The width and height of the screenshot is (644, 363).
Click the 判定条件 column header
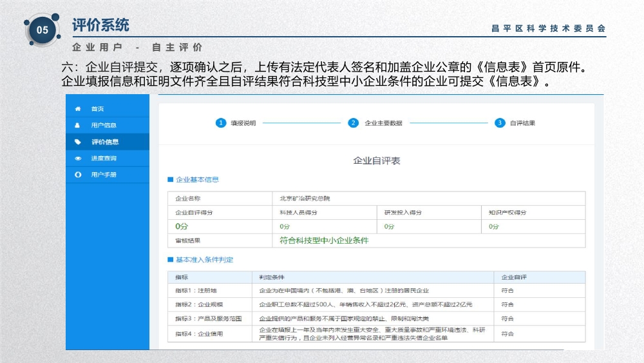coord(373,277)
